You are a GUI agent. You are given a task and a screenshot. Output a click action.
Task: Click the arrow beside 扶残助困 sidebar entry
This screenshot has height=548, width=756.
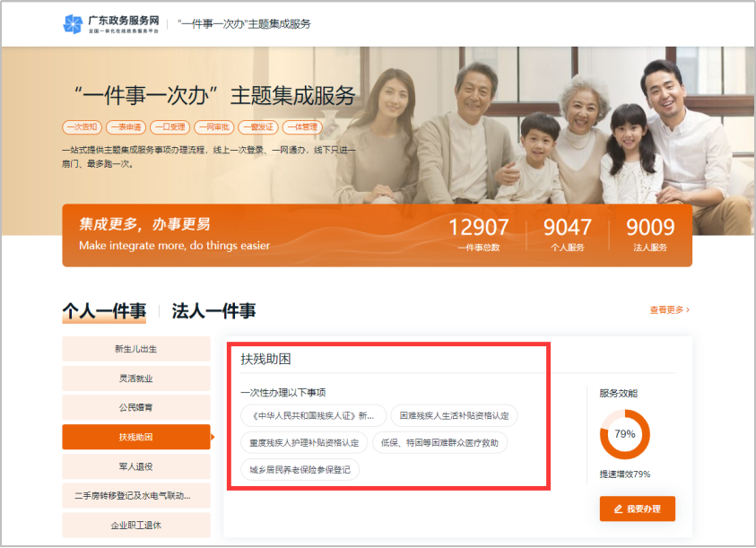(213, 438)
